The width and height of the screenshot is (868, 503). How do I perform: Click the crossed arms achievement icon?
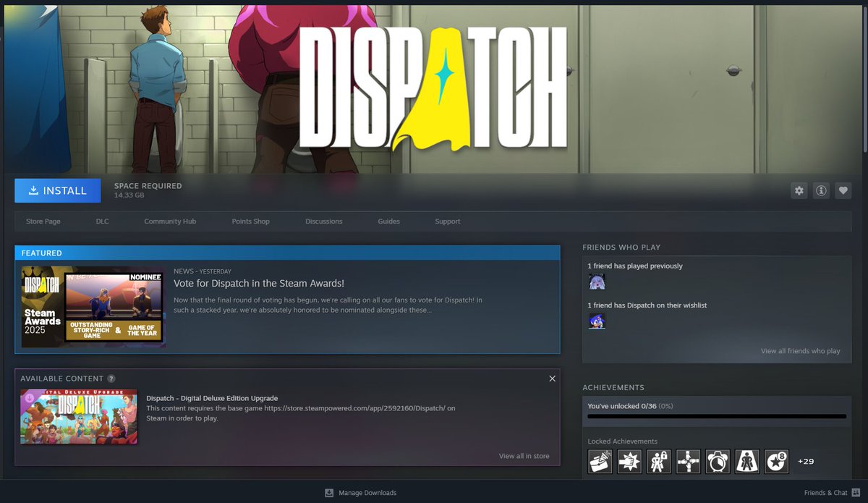(687, 461)
